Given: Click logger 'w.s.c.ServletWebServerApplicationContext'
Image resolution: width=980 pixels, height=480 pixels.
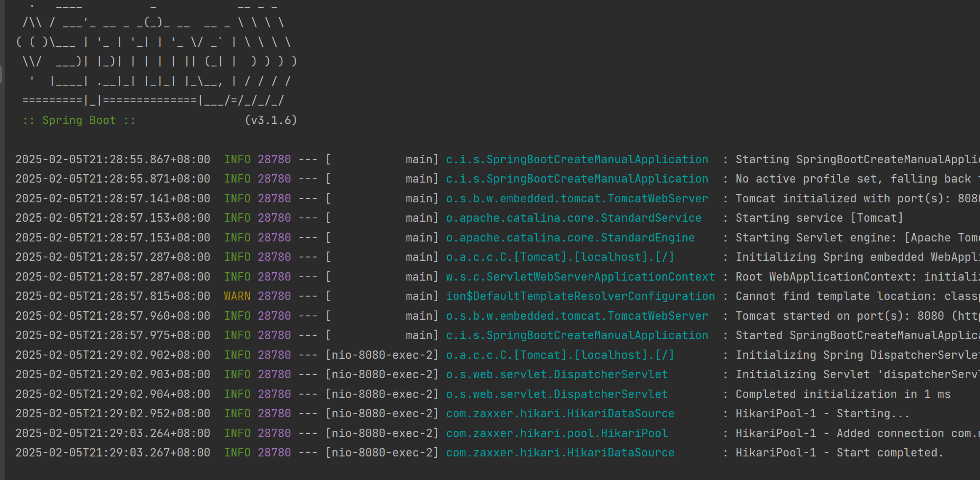Looking at the screenshot, I should click(581, 277).
